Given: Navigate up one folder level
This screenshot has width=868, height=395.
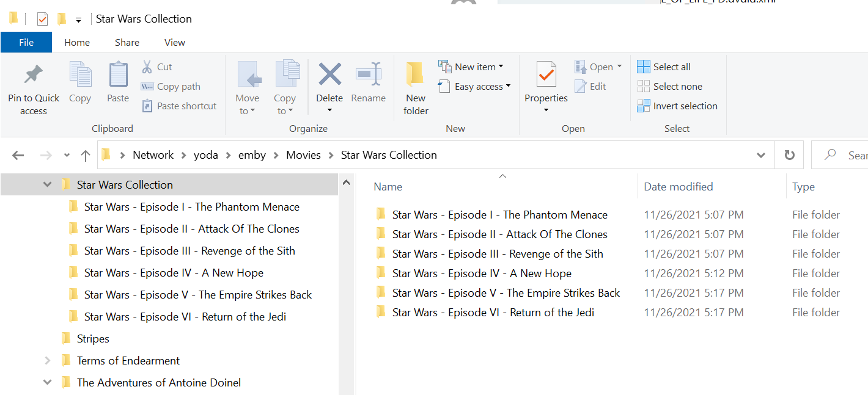Looking at the screenshot, I should pyautogui.click(x=85, y=154).
